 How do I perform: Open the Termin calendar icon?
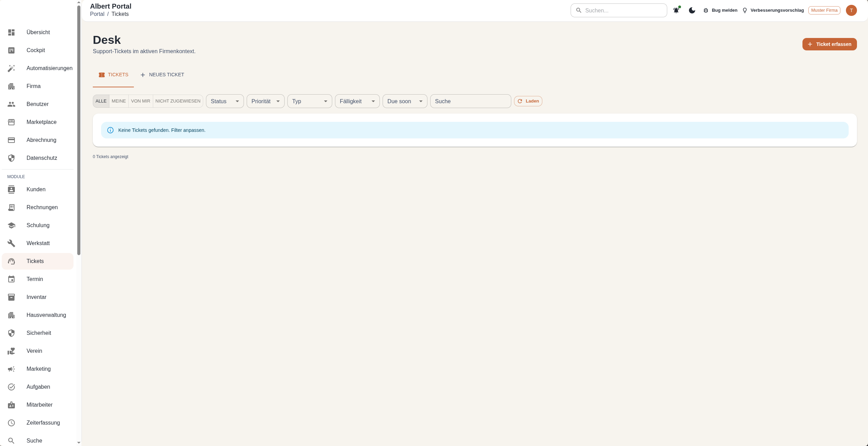coord(11,279)
